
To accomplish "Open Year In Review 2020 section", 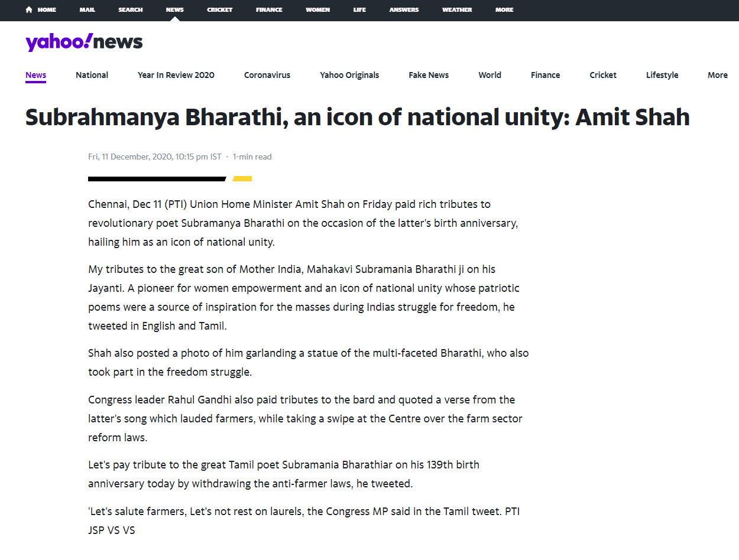I will pos(176,75).
